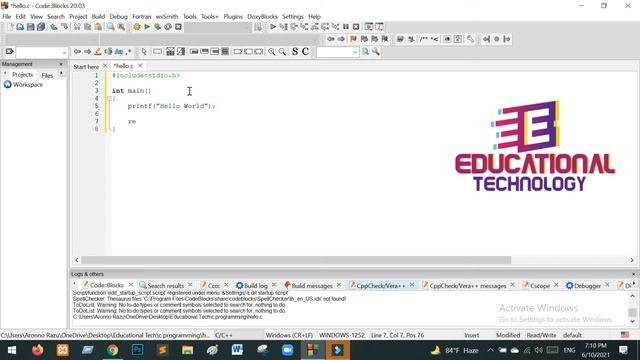Click the Save all files icon

[x=41, y=27]
